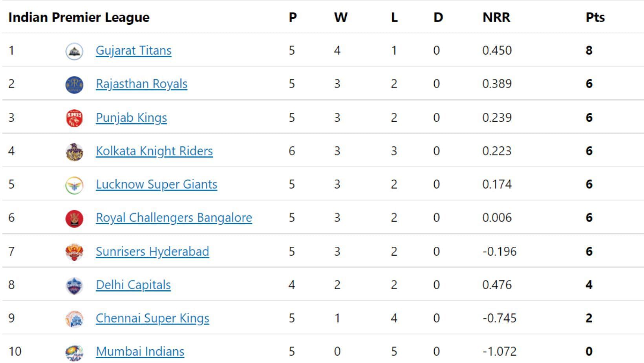
Task: Click the Chennai Super Kings logo
Action: coord(74,319)
